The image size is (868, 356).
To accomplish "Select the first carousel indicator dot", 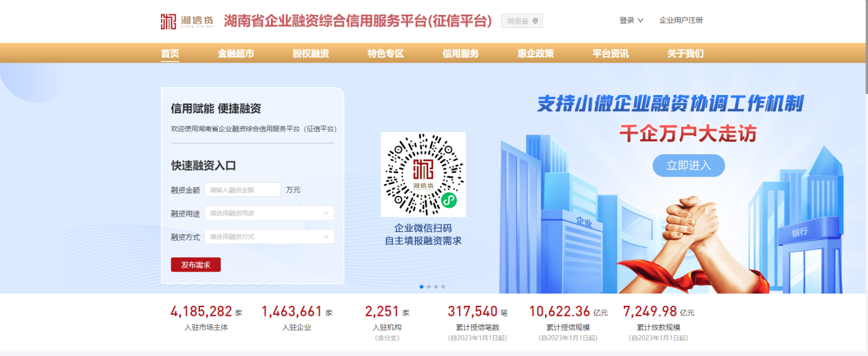I will point(421,286).
